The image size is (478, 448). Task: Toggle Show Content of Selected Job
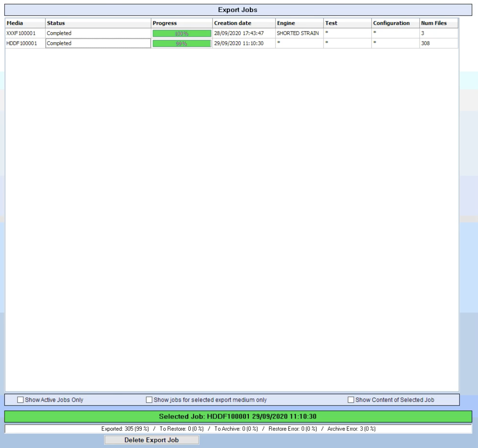351,400
